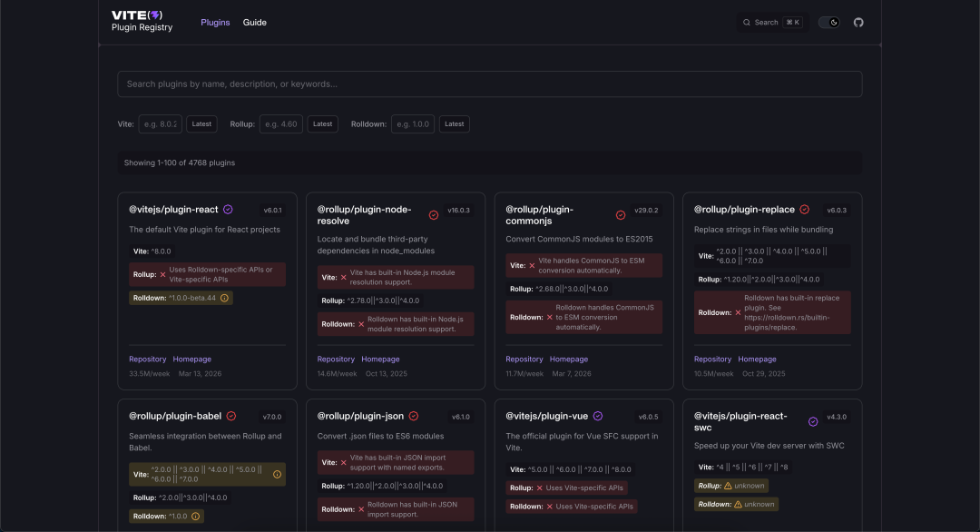Focus the plugin search input field

click(489, 84)
